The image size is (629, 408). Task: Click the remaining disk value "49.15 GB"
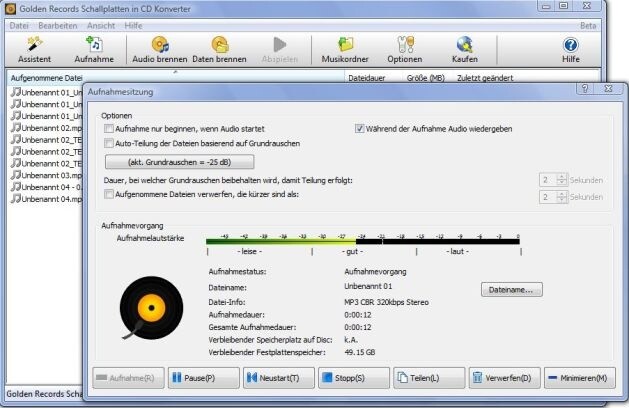360,352
